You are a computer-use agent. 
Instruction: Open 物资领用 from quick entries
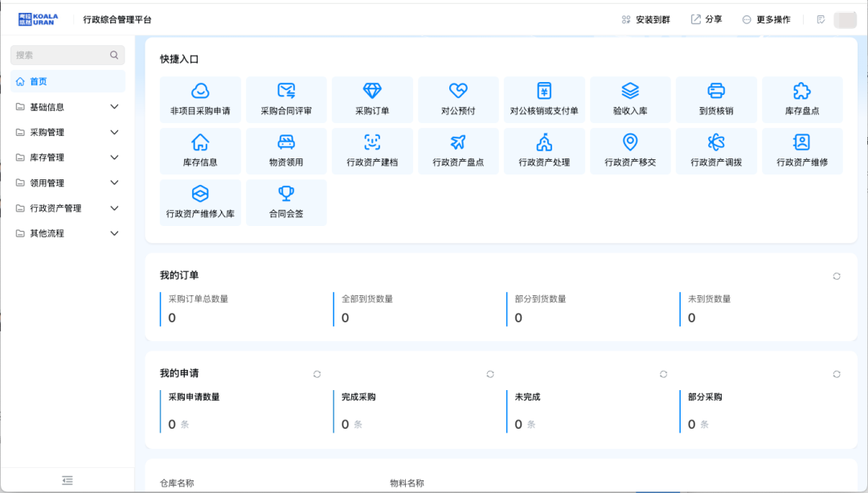(x=286, y=150)
